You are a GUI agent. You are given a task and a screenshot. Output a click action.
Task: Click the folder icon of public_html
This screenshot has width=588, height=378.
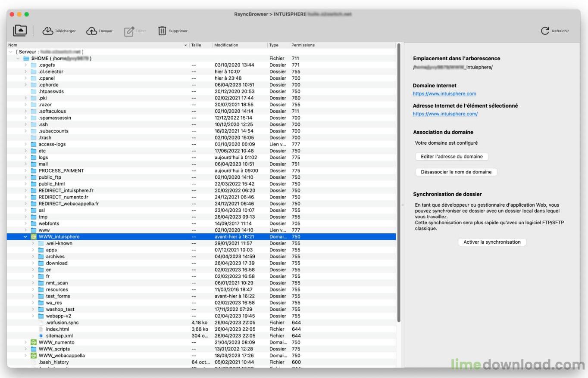34,184
